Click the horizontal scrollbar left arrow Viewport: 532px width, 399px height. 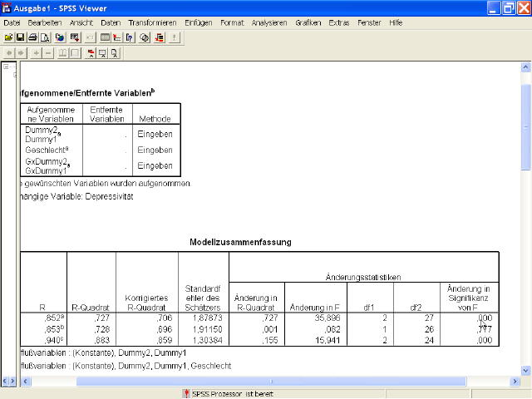[23, 382]
